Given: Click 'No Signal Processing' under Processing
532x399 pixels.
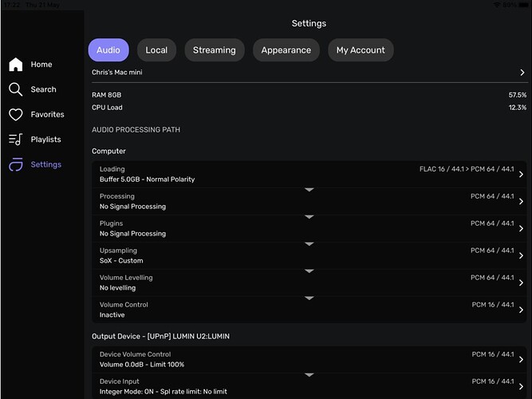Looking at the screenshot, I should coord(132,207).
